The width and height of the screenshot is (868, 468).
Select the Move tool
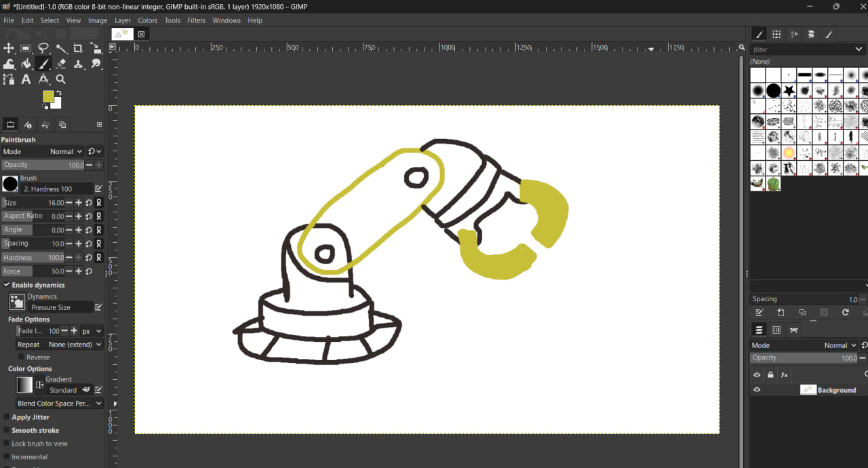pos(9,48)
